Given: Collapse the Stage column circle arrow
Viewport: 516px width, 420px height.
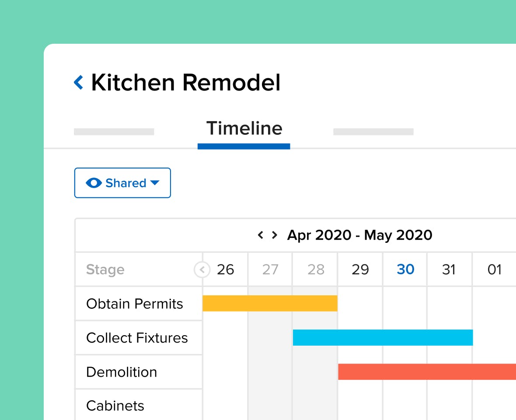Looking at the screenshot, I should tap(202, 270).
